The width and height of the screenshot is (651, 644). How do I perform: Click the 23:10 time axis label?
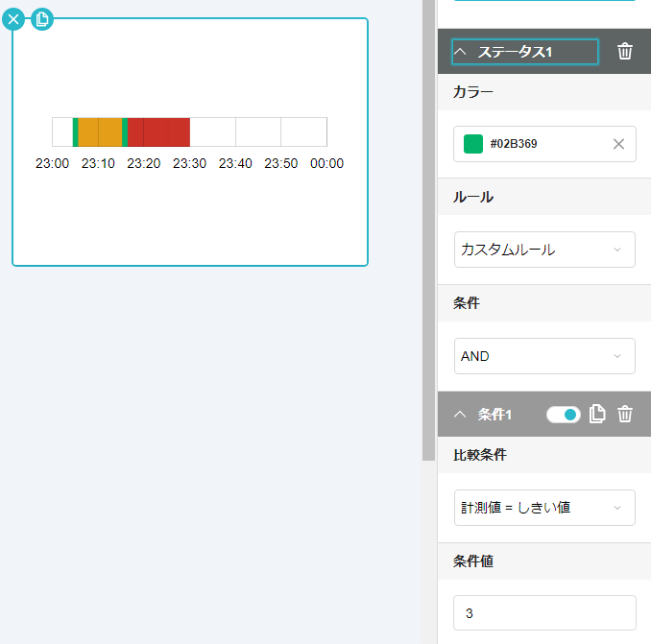tap(98, 163)
